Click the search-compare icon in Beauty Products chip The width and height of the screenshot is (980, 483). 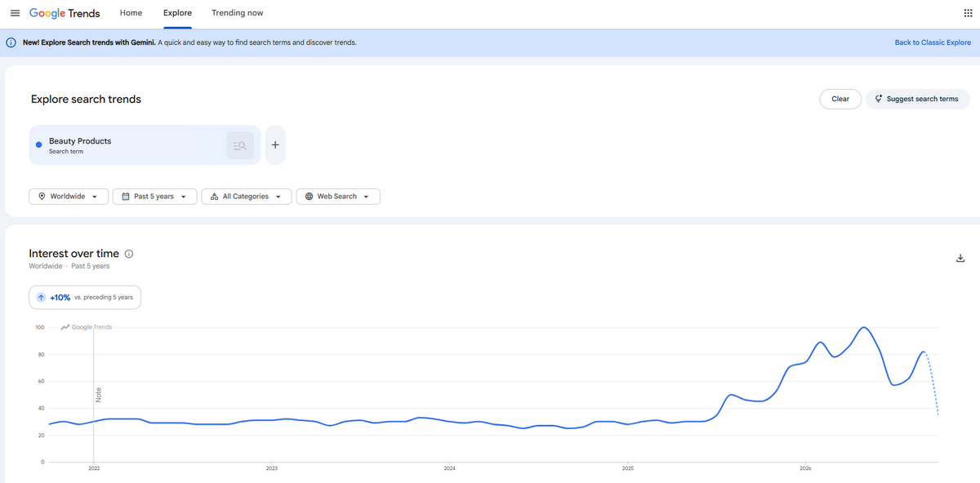[240, 145]
